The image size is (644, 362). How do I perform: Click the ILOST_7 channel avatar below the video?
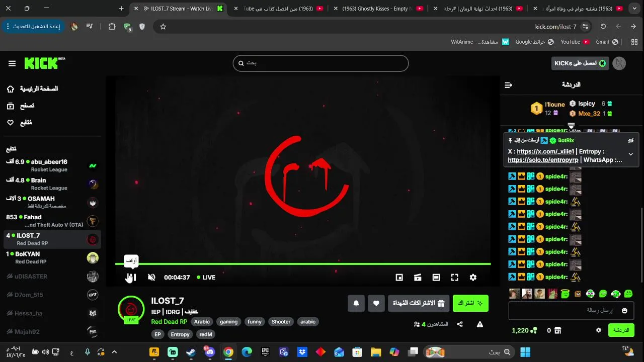click(x=131, y=309)
